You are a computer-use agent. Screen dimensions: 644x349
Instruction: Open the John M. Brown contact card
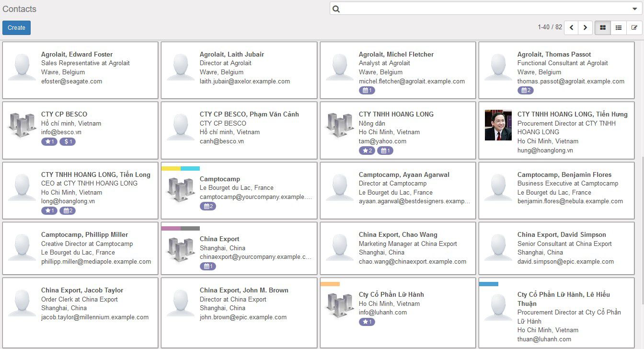pos(244,290)
